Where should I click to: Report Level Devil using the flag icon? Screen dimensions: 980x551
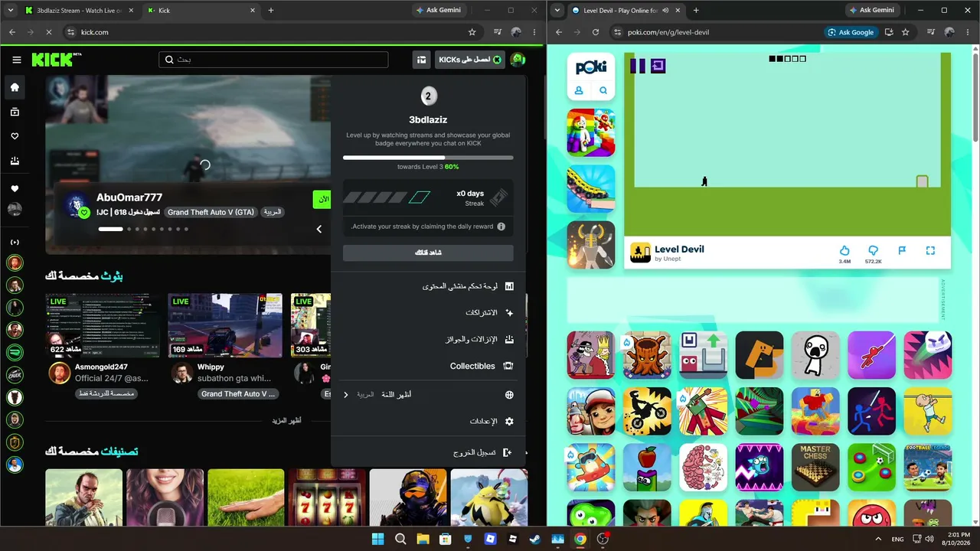[902, 250]
